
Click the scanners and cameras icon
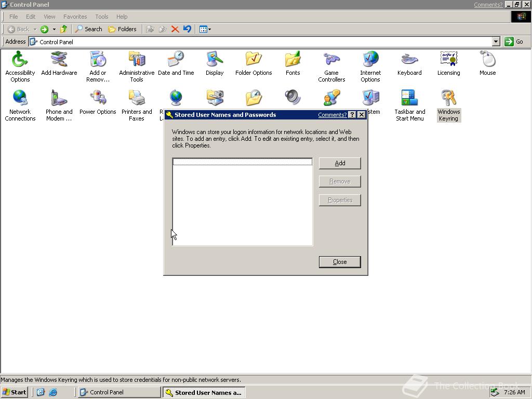215,98
